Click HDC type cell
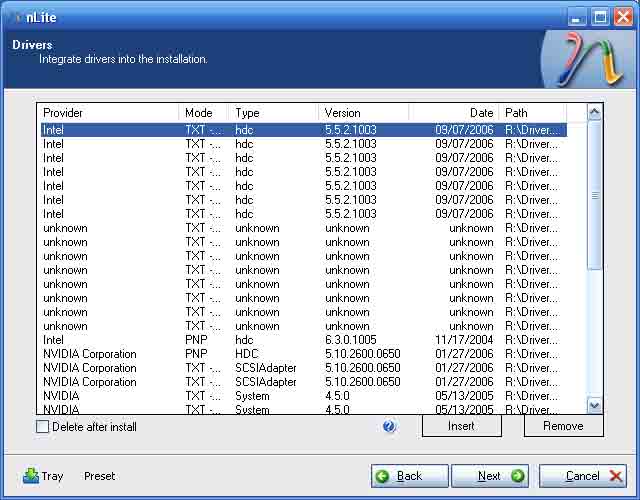Viewport: 640px width, 500px height. pyautogui.click(x=247, y=354)
